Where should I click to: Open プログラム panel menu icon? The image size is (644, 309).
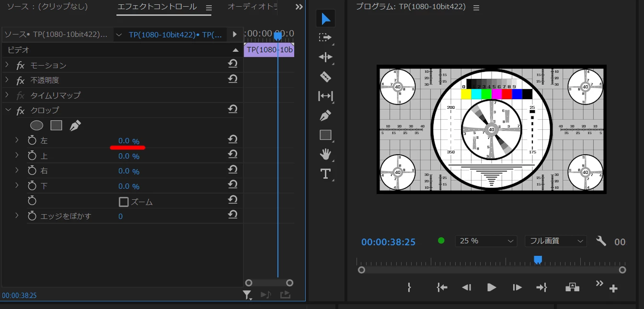click(476, 8)
